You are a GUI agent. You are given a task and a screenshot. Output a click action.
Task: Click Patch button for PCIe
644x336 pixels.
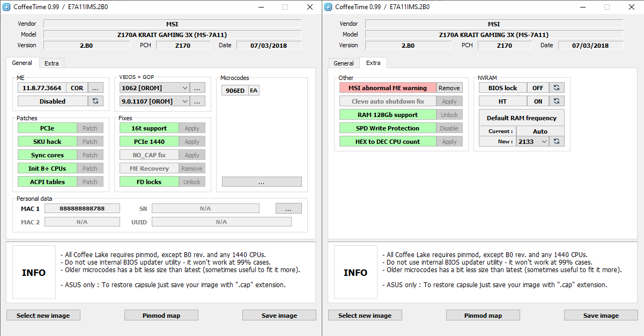[90, 128]
